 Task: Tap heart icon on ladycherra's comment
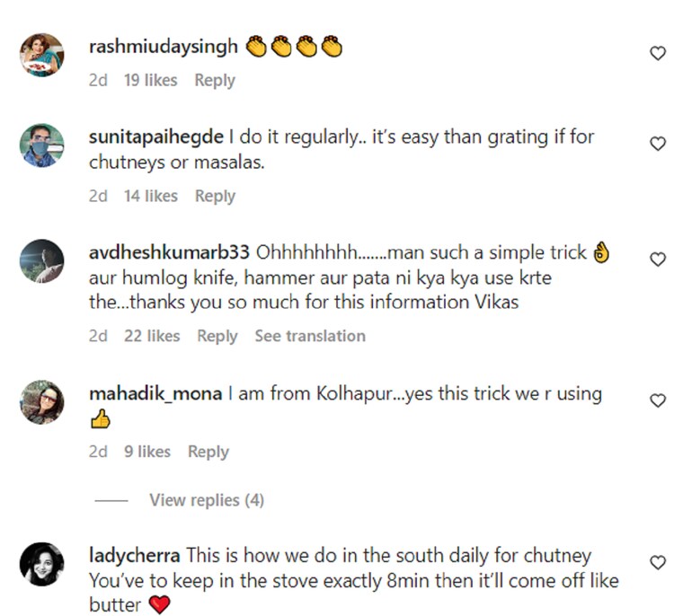[x=657, y=563]
